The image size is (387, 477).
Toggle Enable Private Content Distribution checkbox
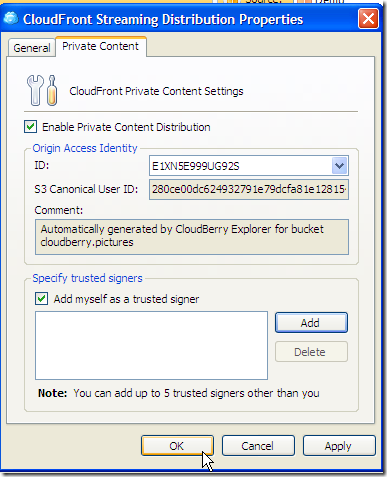click(x=31, y=127)
